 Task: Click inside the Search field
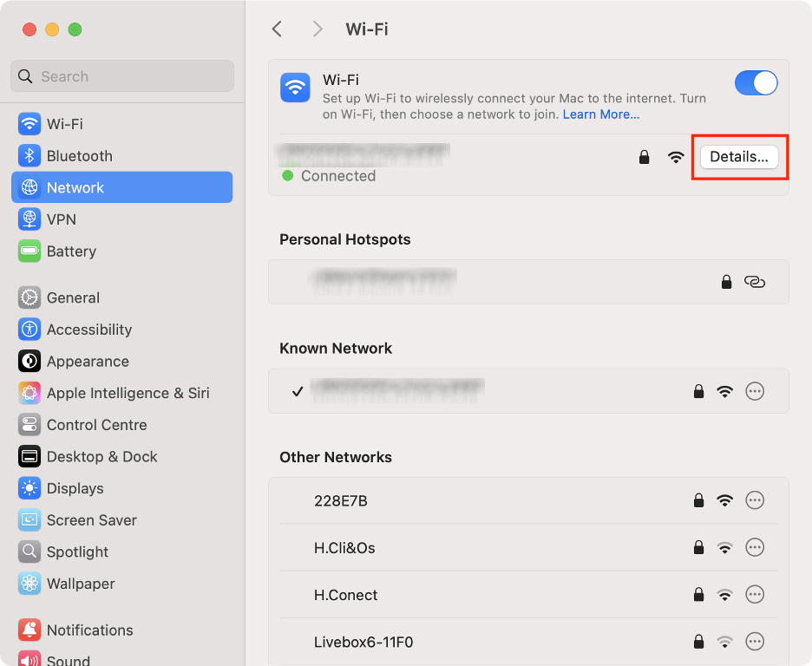(121, 76)
